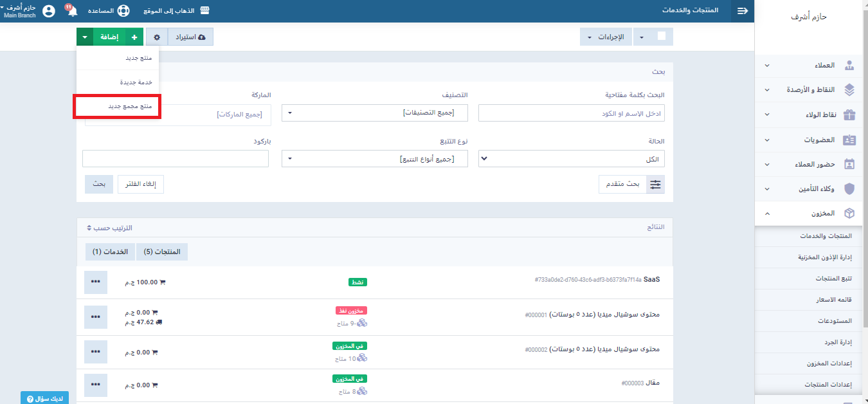Viewport: 868px width, 404px height.
Task: Click the الذهاب إلى الموقع storefront icon
Action: [x=205, y=11]
